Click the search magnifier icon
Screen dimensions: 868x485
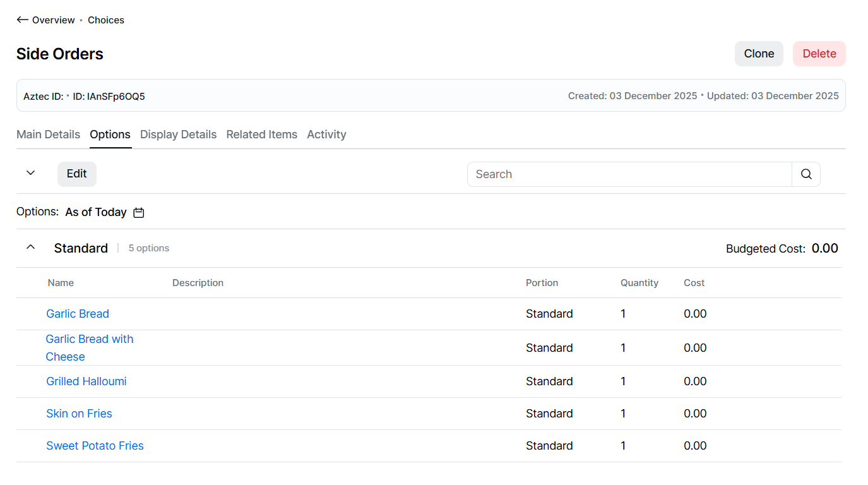[x=806, y=174]
